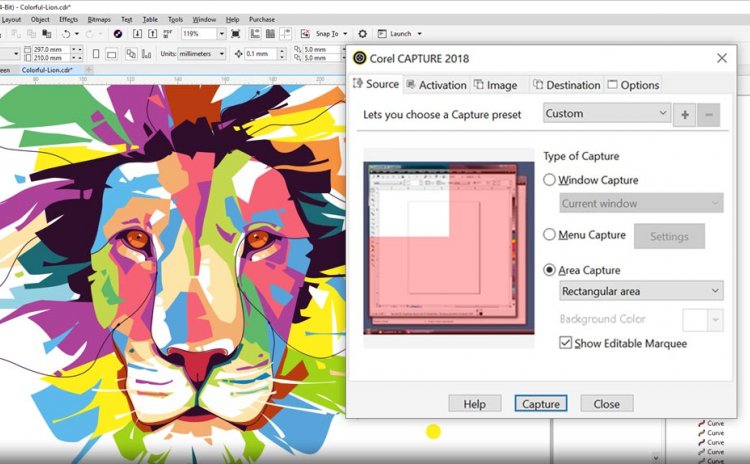The image size is (750, 464).
Task: Open the Tools menu
Action: click(176, 20)
